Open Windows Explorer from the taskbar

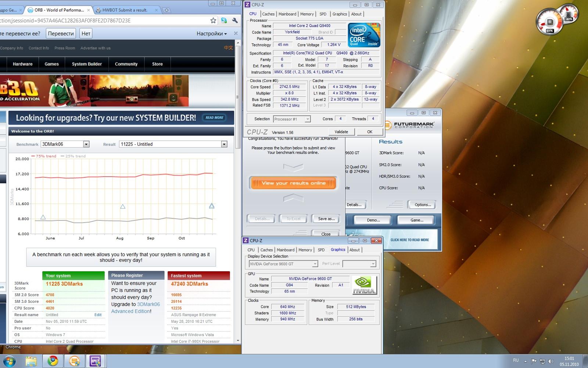click(x=31, y=361)
